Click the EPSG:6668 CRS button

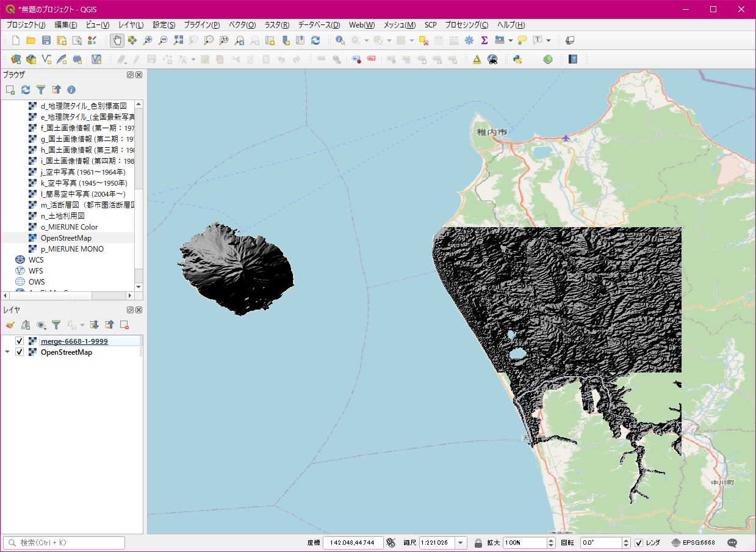click(x=693, y=543)
